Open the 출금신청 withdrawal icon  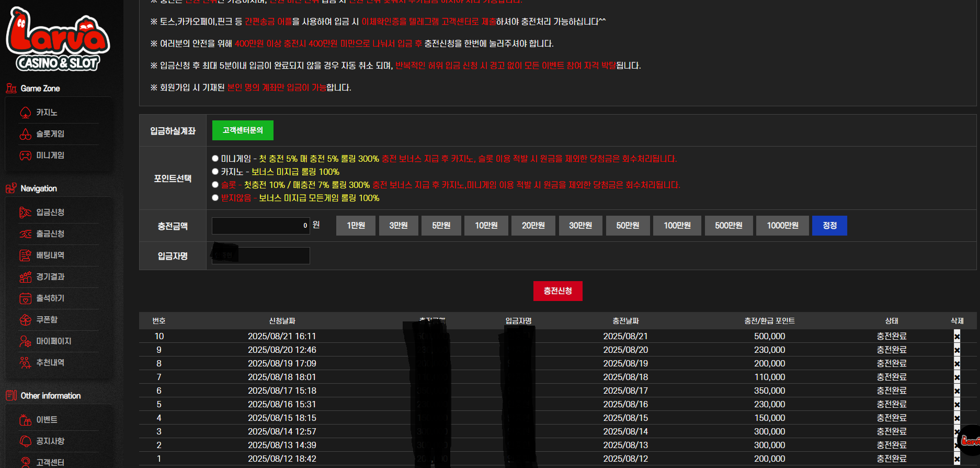coord(26,234)
